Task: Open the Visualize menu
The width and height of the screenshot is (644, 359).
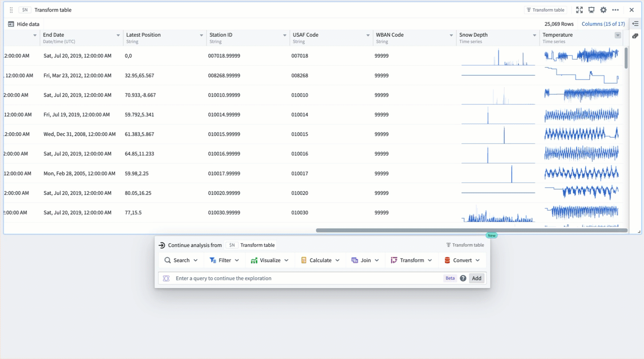Action: pyautogui.click(x=270, y=260)
